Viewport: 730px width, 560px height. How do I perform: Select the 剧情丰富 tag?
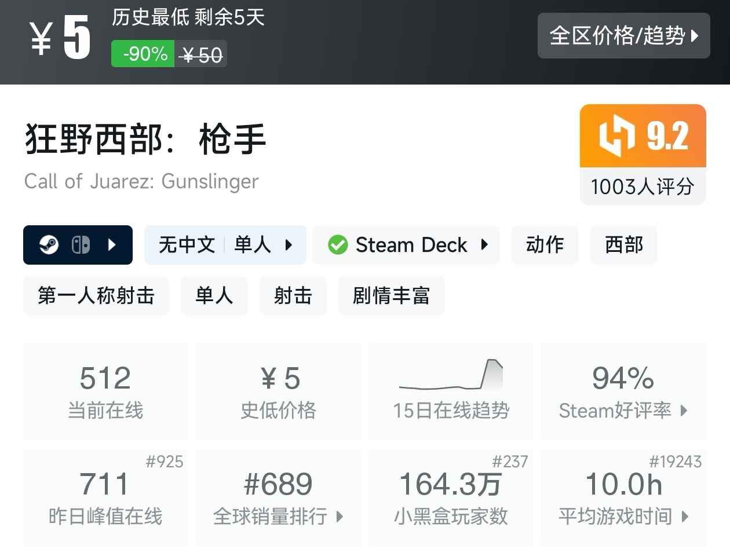[391, 296]
